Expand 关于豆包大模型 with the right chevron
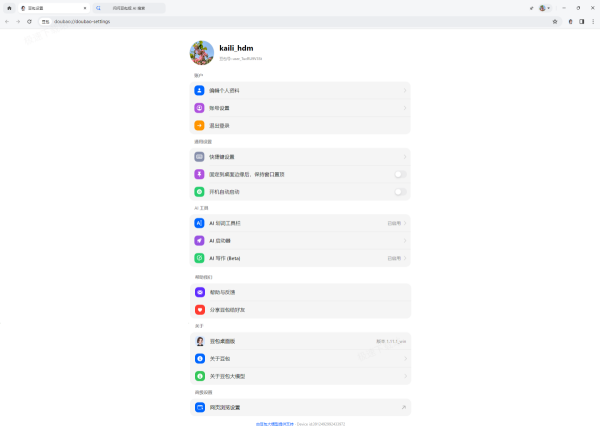The height and width of the screenshot is (433, 600). (x=404, y=376)
